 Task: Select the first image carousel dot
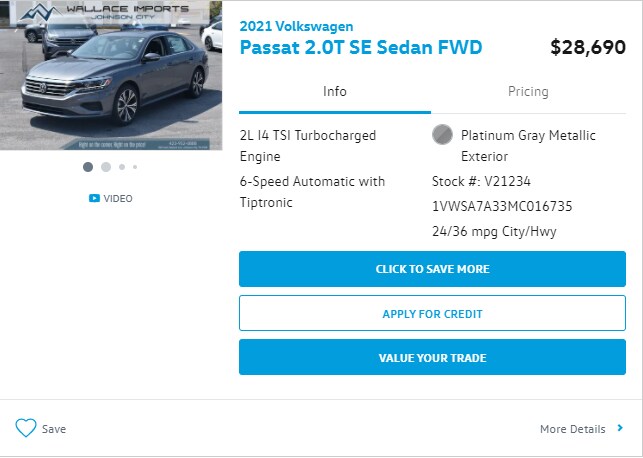coord(88,167)
